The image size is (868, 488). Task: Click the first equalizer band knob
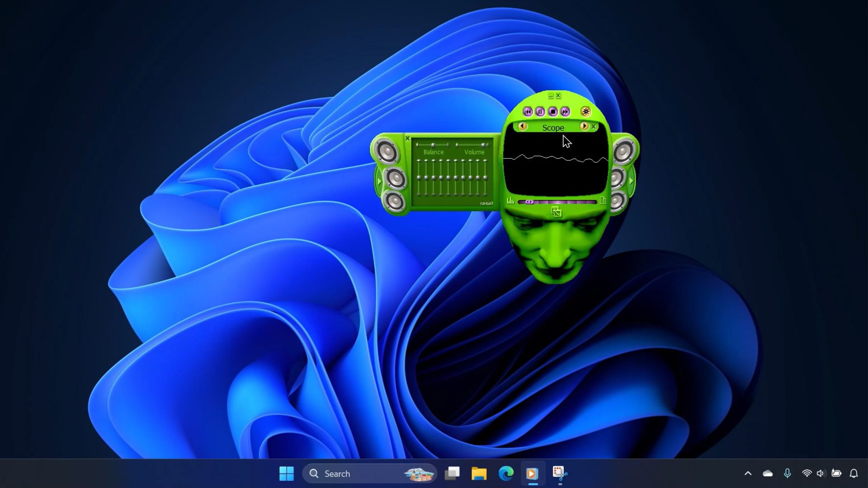coord(419,178)
